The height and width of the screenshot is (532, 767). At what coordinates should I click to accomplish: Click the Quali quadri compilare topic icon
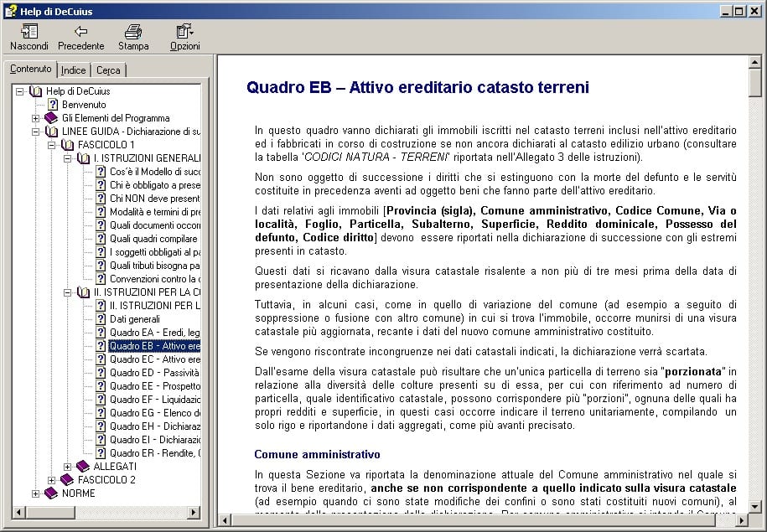coord(101,239)
